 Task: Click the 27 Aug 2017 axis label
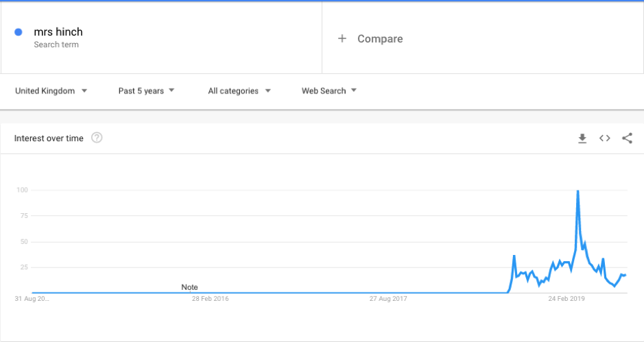[x=388, y=299]
